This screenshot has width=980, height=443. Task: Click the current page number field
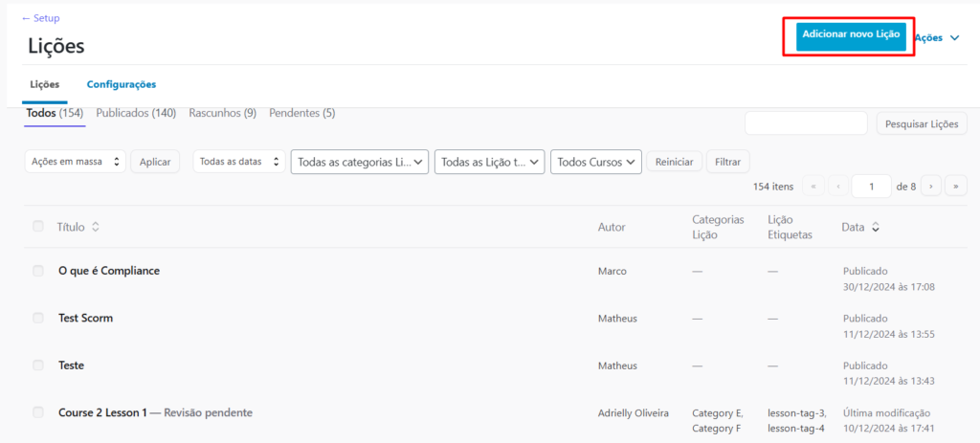tap(872, 187)
